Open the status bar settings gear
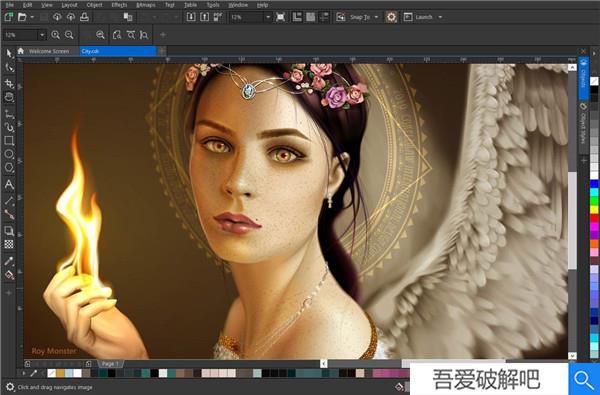 (10, 387)
